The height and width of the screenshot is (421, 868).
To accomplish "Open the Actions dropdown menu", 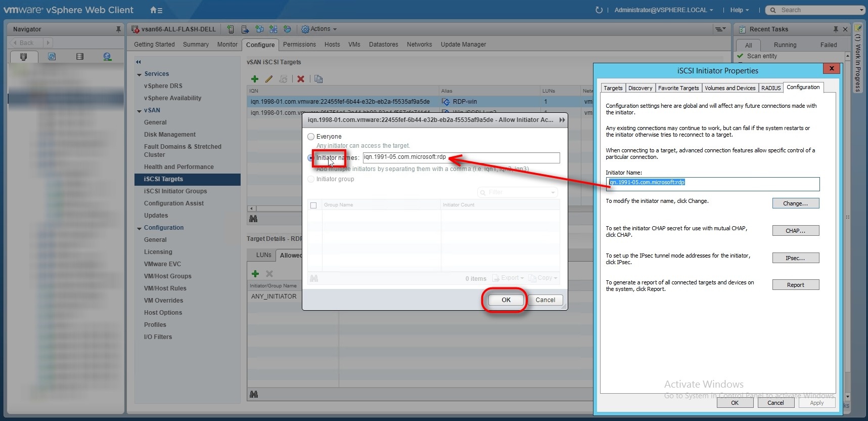I will (319, 29).
